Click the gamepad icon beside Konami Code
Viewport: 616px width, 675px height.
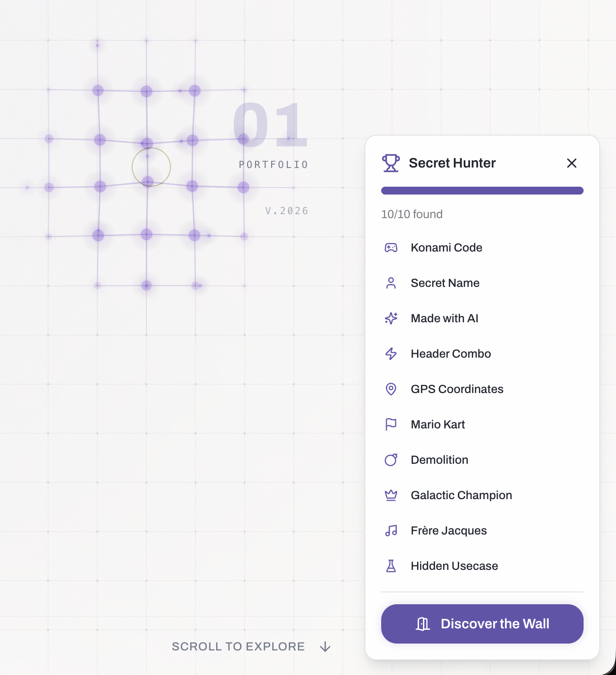click(x=391, y=248)
